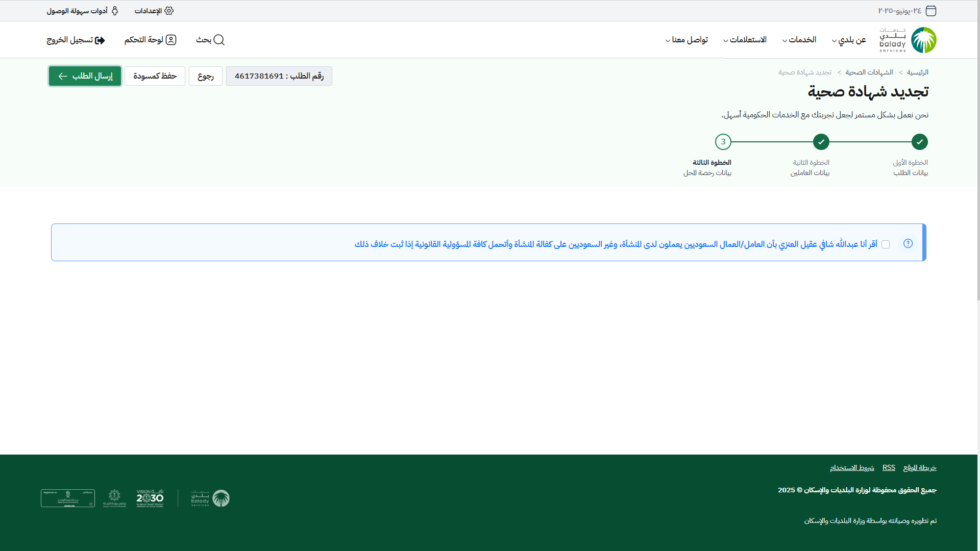The width and height of the screenshot is (980, 551).
Task: Go to الشهادات الصحية breadcrumb
Action: pyautogui.click(x=869, y=72)
